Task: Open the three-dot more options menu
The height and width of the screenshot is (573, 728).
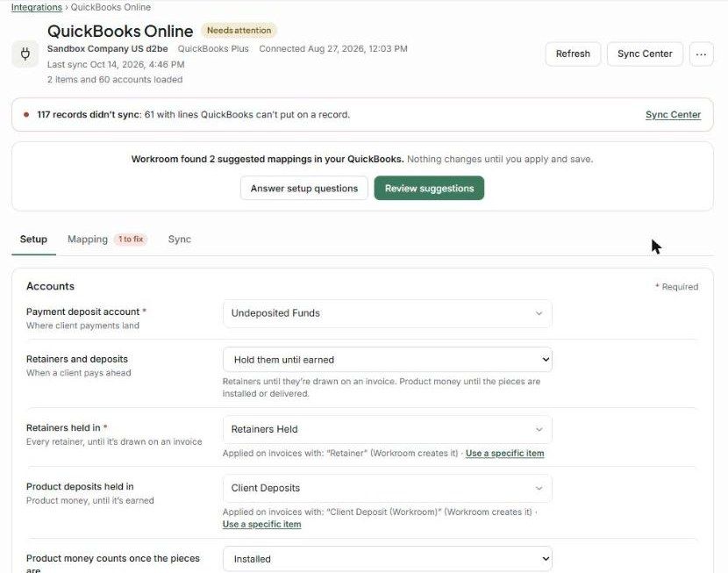Action: (701, 54)
